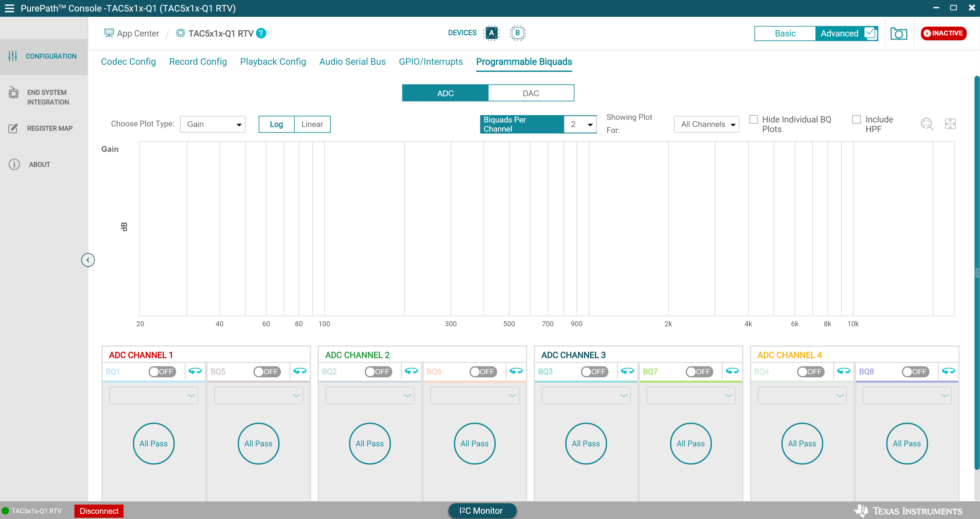
Task: Toggle the BQ5 OFF switch
Action: click(x=267, y=372)
